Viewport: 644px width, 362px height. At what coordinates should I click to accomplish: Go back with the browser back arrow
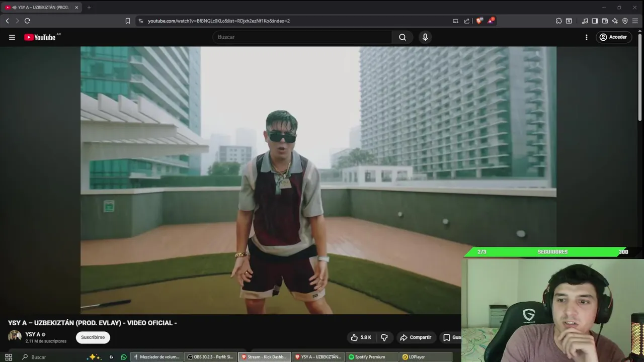pos(7,21)
